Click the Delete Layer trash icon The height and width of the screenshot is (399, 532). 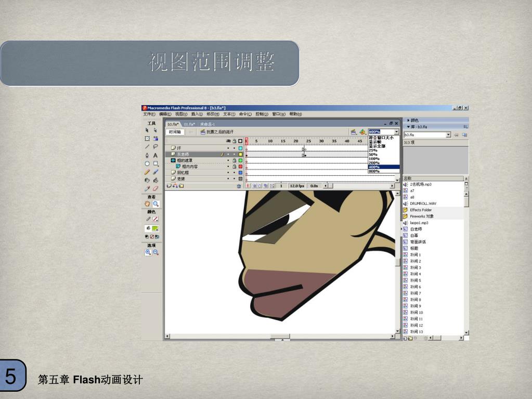(x=239, y=186)
